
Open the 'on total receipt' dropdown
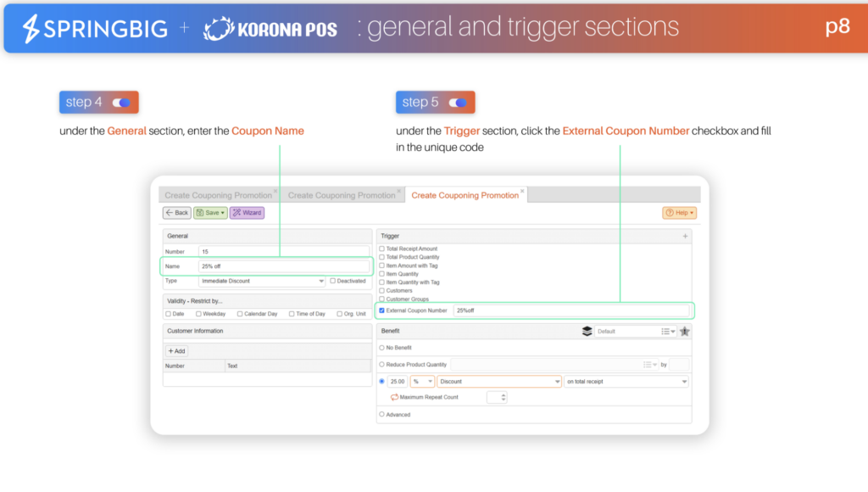coord(626,381)
